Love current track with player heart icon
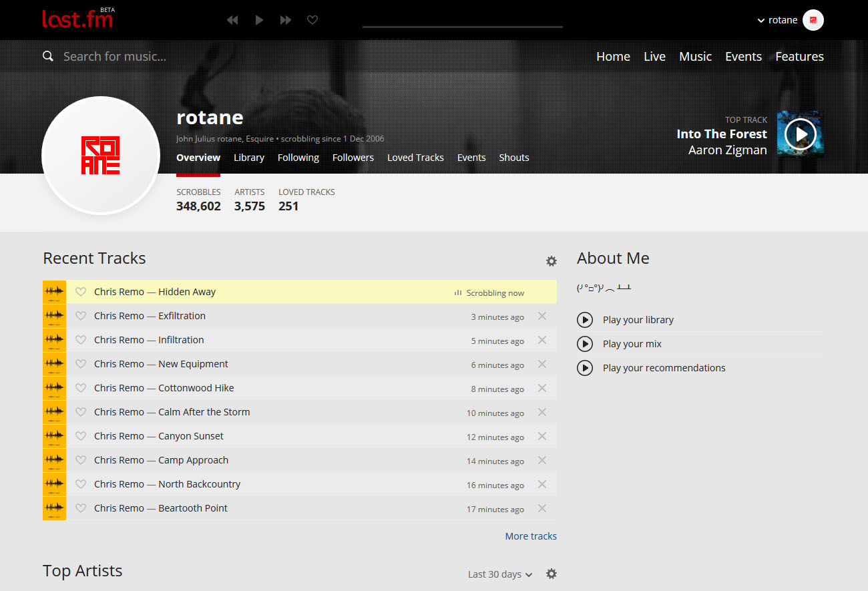This screenshot has width=868, height=591. (312, 20)
